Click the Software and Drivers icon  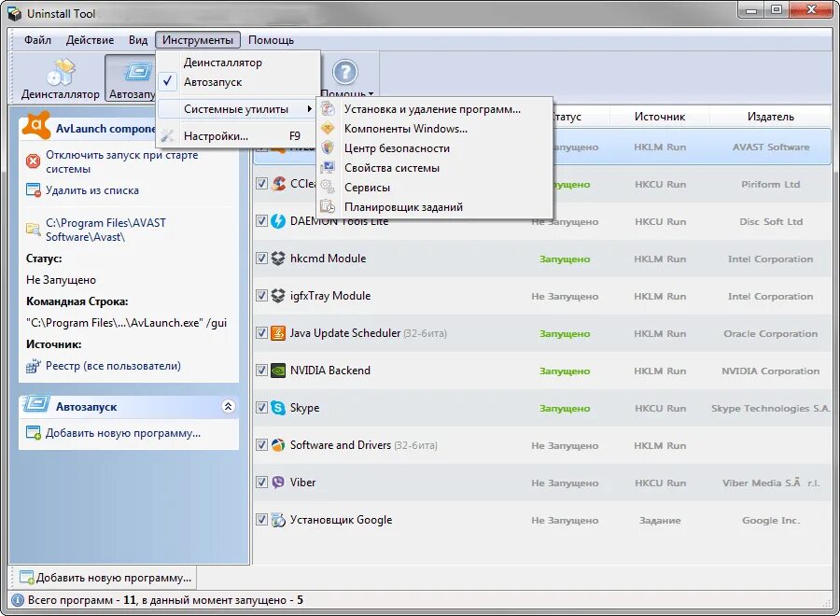[278, 444]
